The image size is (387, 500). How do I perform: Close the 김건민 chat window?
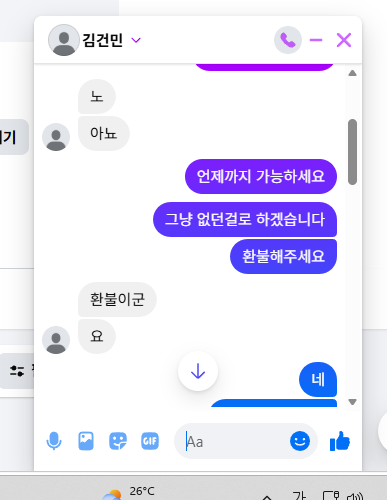click(x=344, y=40)
